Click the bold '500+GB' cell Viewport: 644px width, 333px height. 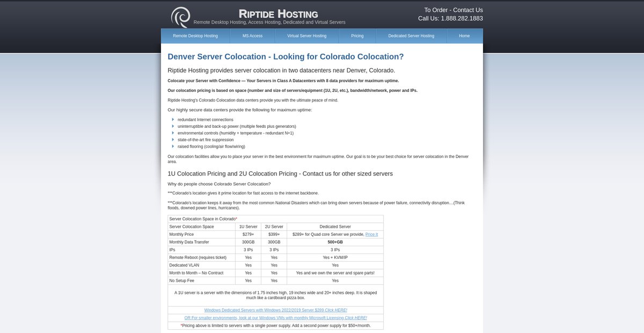335,242
